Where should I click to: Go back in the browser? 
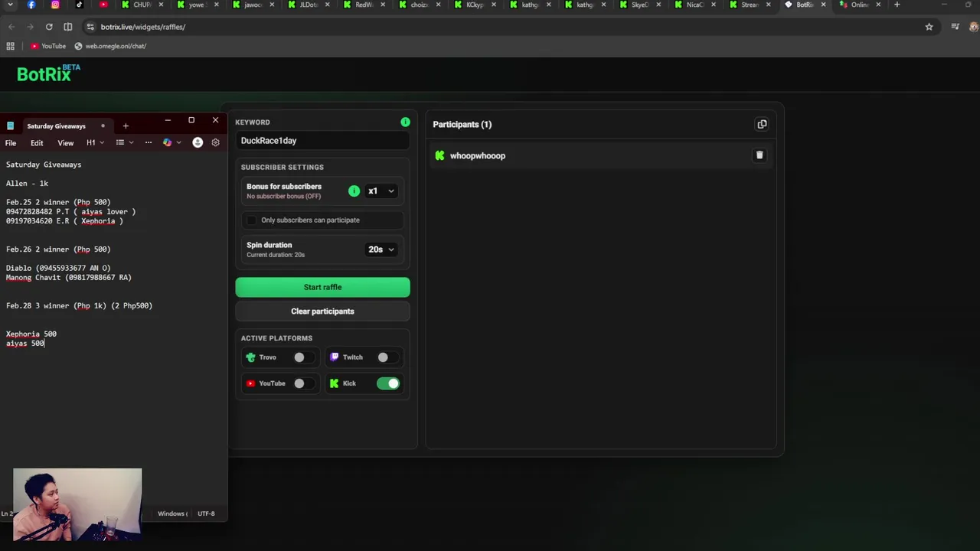(x=11, y=27)
